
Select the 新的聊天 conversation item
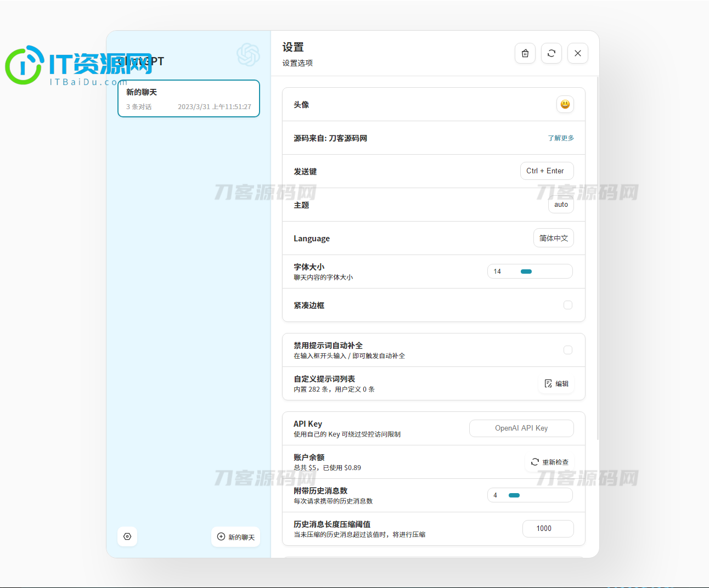coord(189,99)
